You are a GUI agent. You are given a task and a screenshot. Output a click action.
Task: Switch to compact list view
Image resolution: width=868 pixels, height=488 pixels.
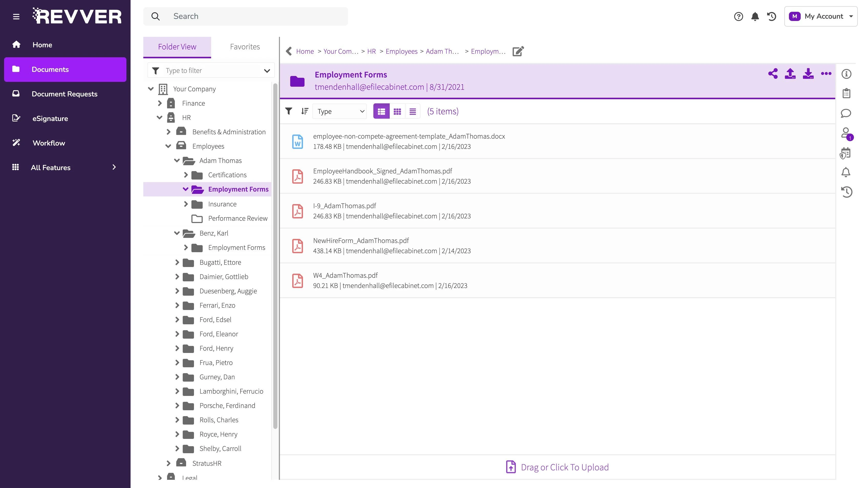(413, 112)
